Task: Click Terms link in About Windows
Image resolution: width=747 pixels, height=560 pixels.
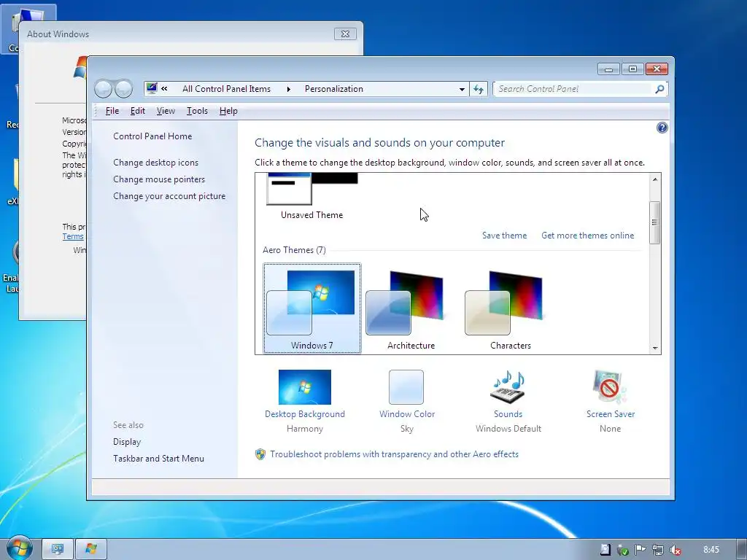Action: pos(73,237)
